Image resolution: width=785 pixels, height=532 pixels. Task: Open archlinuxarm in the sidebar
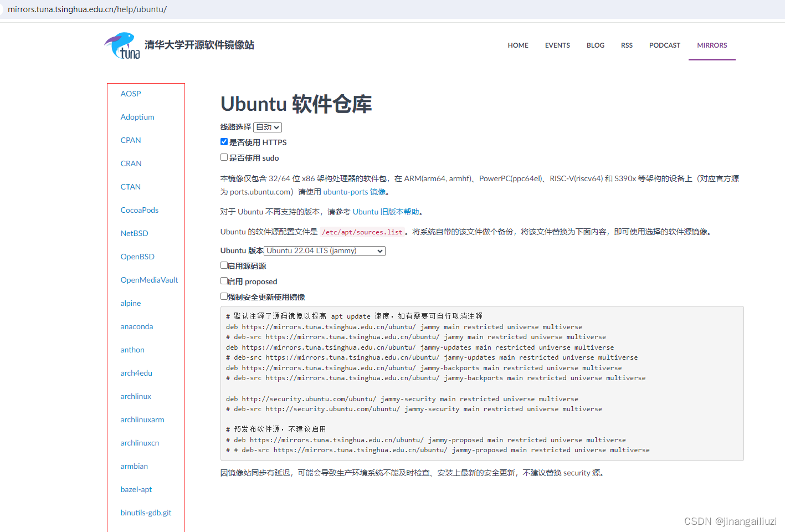pyautogui.click(x=142, y=420)
